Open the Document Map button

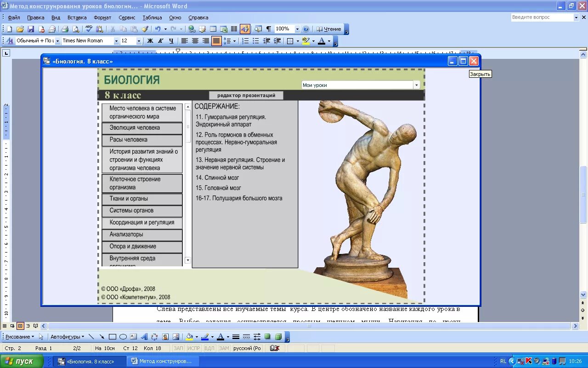pos(258,29)
